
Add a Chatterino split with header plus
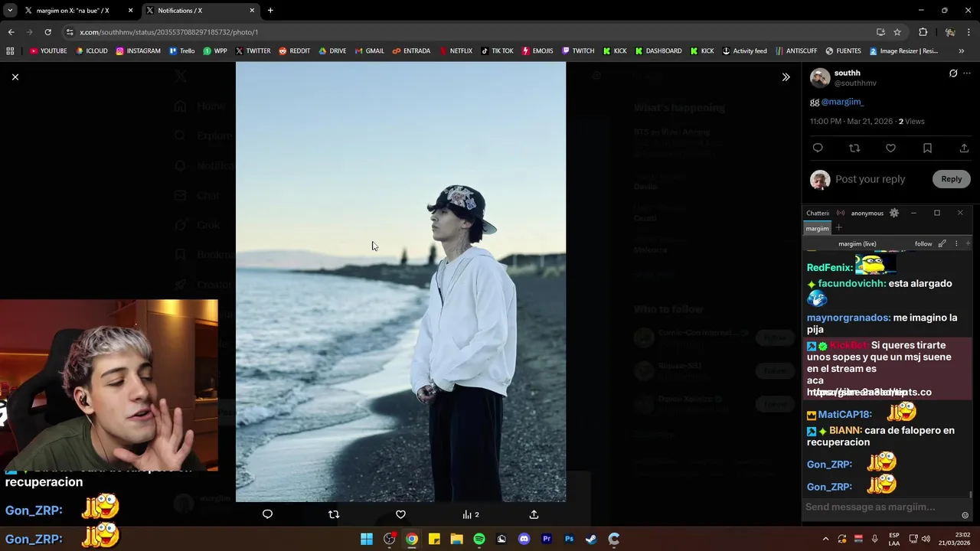click(x=968, y=243)
